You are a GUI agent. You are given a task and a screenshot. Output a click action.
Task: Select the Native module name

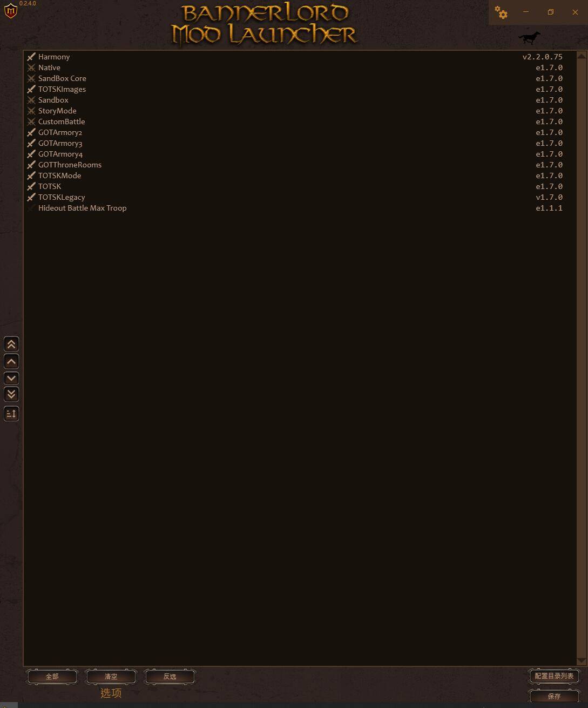point(49,68)
